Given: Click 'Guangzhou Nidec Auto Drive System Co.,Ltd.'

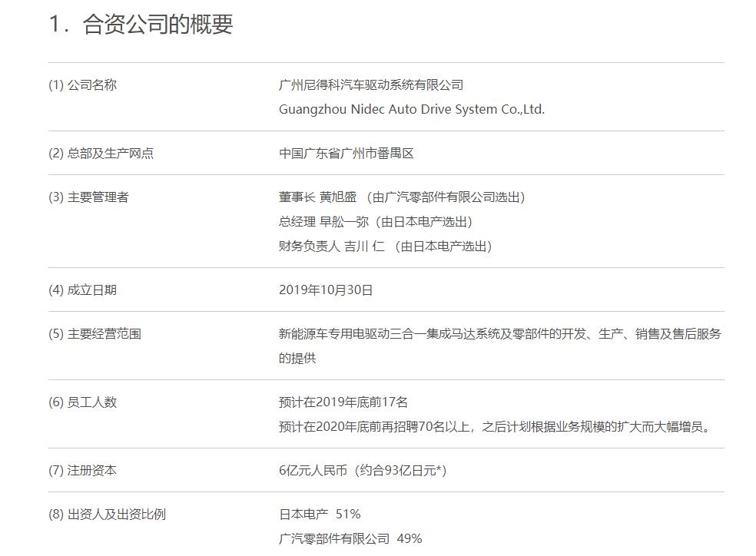Looking at the screenshot, I should pyautogui.click(x=412, y=109).
